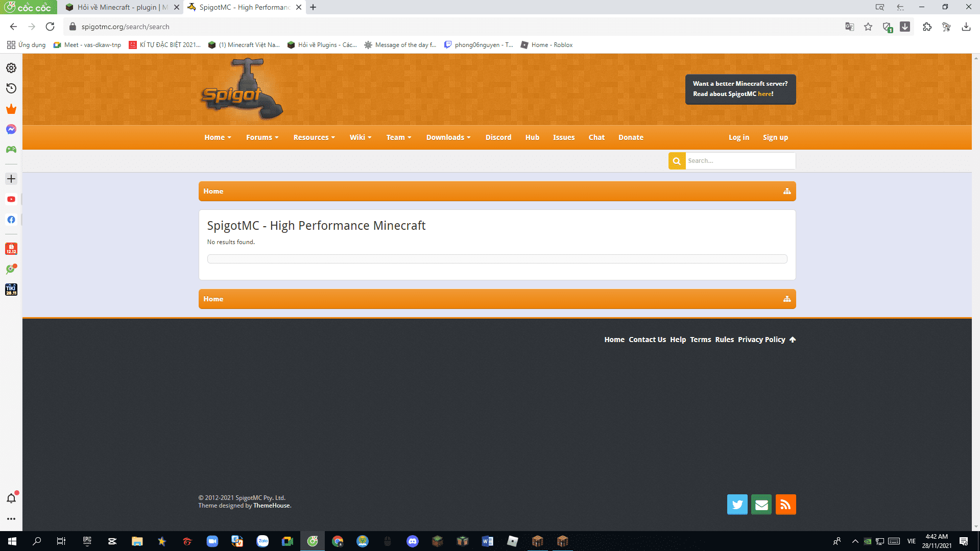Open Facebook from the sidebar
The image size is (980, 551).
(11, 220)
